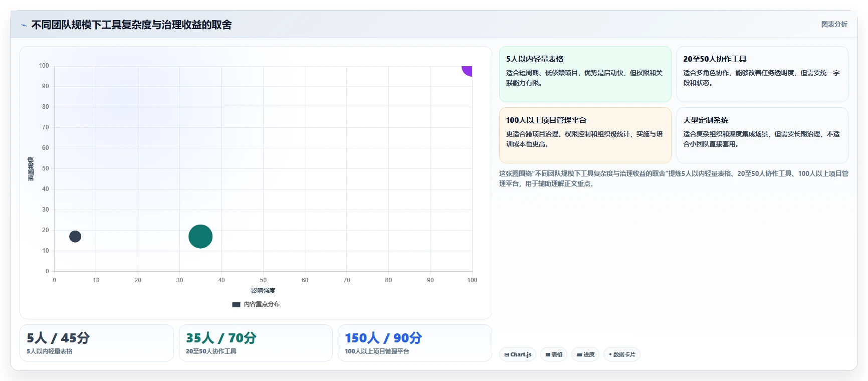Click the teal bubble at 35 on chart
The width and height of the screenshot is (868, 381).
[x=200, y=236]
